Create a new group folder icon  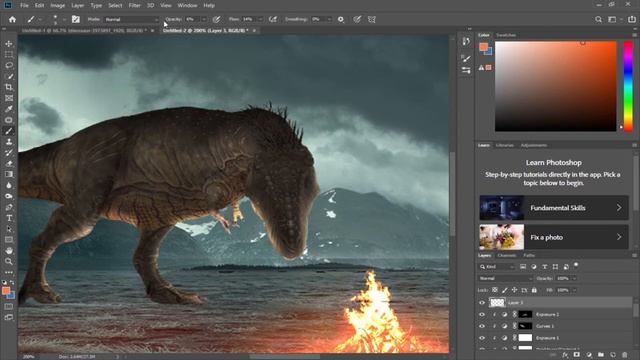point(601,355)
